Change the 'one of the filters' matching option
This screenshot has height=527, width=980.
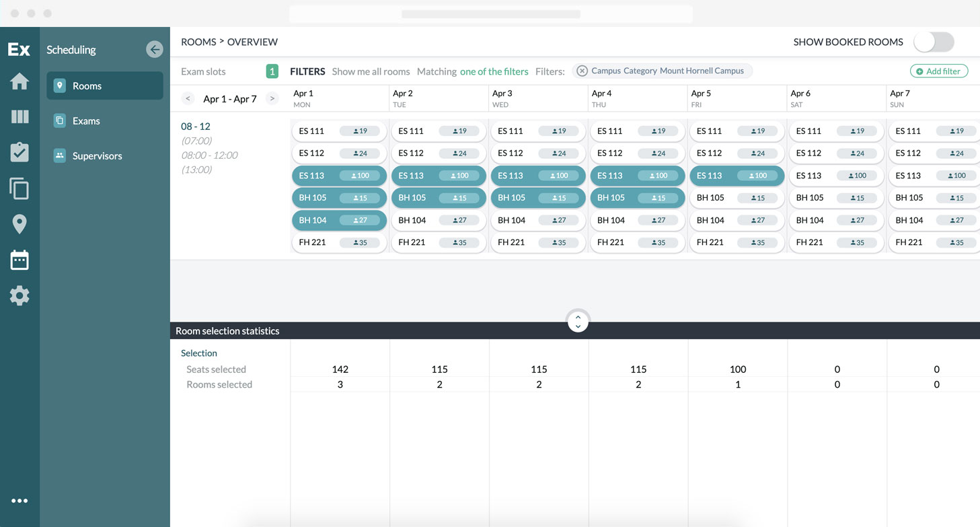click(494, 71)
